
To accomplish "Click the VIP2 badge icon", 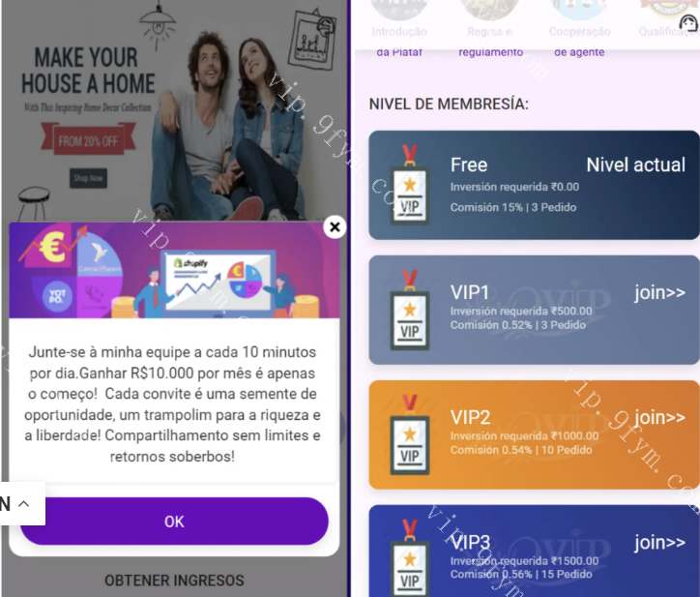I will [409, 434].
